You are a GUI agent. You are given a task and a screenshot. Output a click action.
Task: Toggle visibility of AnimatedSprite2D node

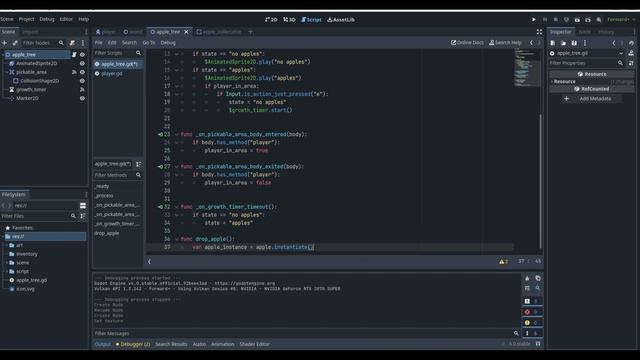click(x=82, y=64)
